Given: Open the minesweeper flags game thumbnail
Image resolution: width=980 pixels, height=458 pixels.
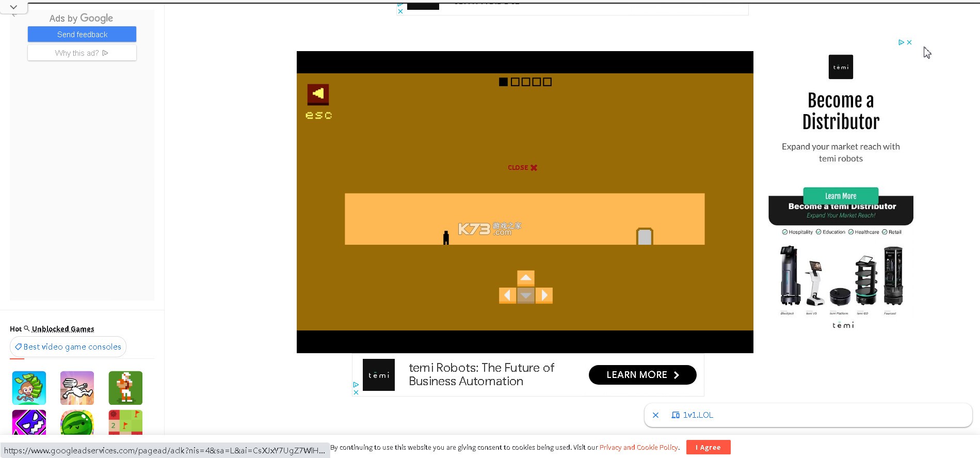Looking at the screenshot, I should pos(125,422).
